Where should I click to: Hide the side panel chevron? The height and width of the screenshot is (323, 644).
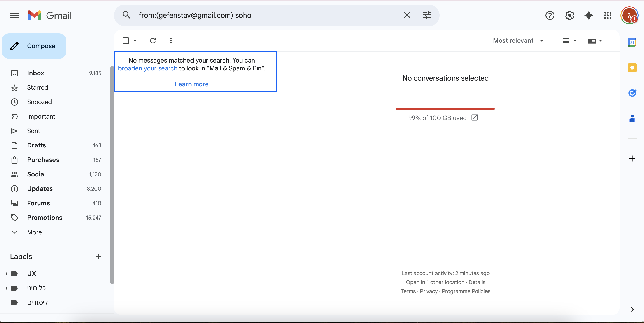[632, 309]
